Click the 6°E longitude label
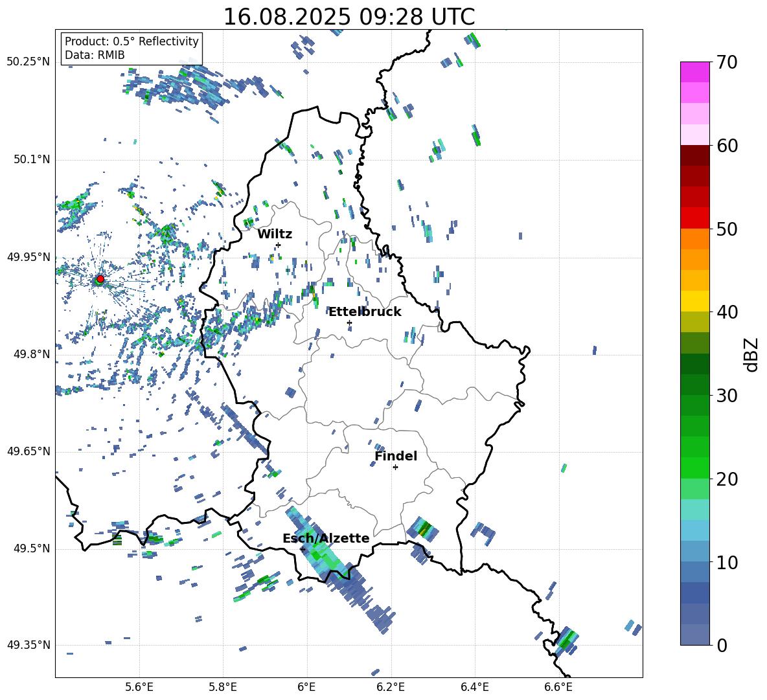The image size is (767, 700). pyautogui.click(x=306, y=688)
